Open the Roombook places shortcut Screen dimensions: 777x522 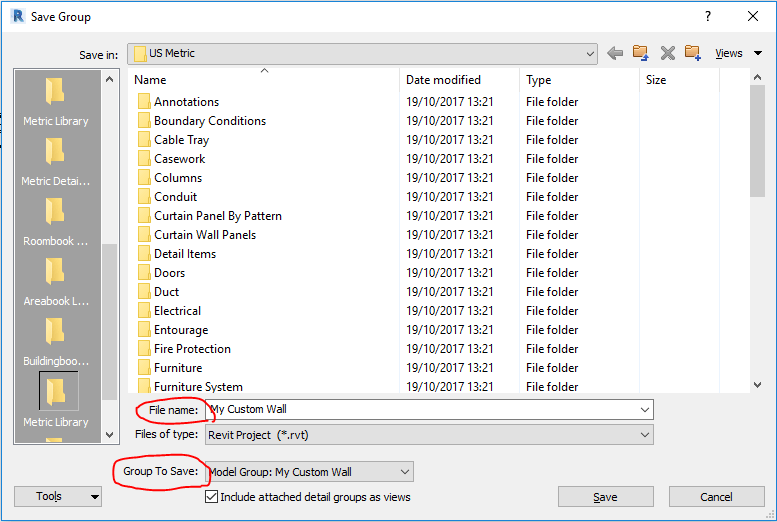click(x=56, y=221)
